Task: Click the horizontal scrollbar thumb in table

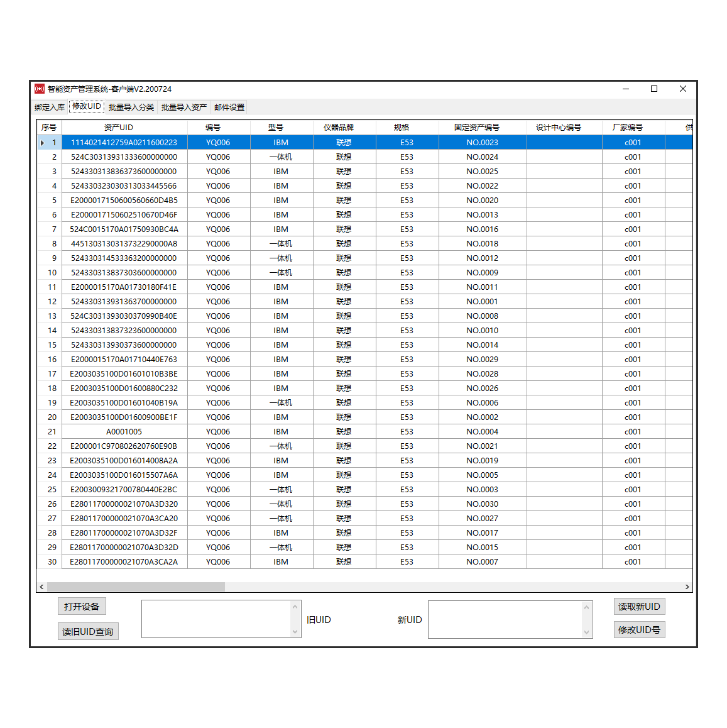Action: pos(136,587)
